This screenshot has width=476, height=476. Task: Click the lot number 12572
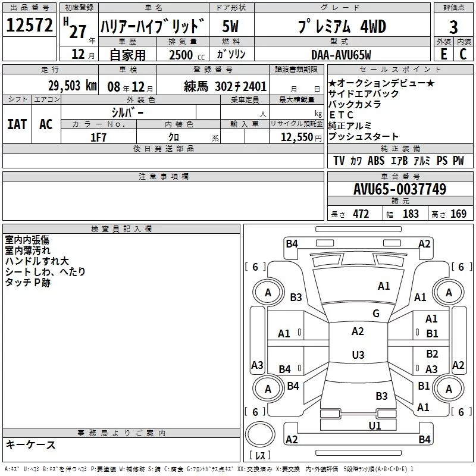coord(29,26)
